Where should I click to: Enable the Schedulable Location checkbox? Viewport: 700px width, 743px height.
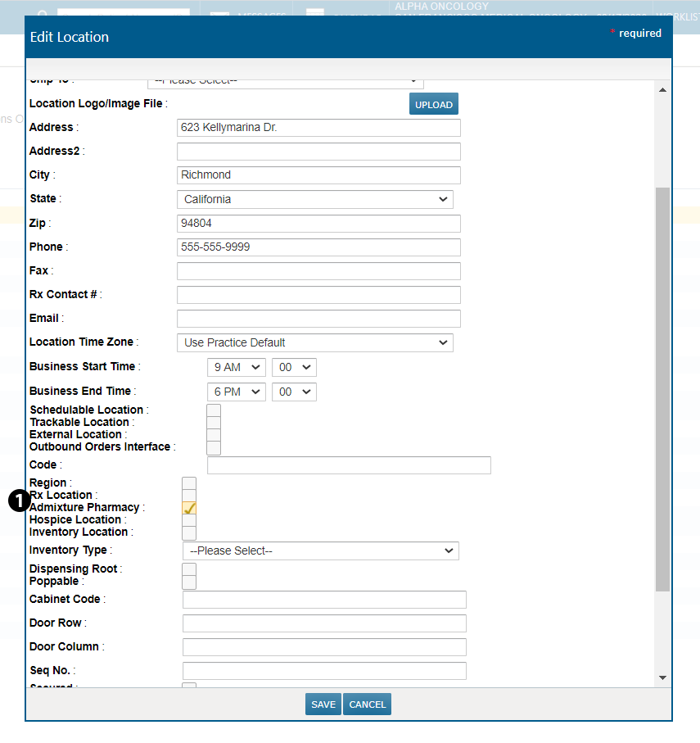[x=214, y=410]
